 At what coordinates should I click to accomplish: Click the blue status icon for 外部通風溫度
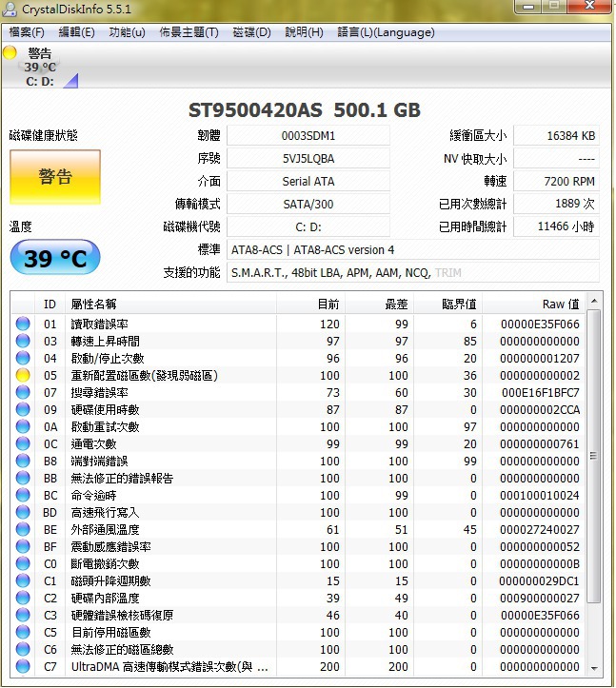[x=23, y=529]
